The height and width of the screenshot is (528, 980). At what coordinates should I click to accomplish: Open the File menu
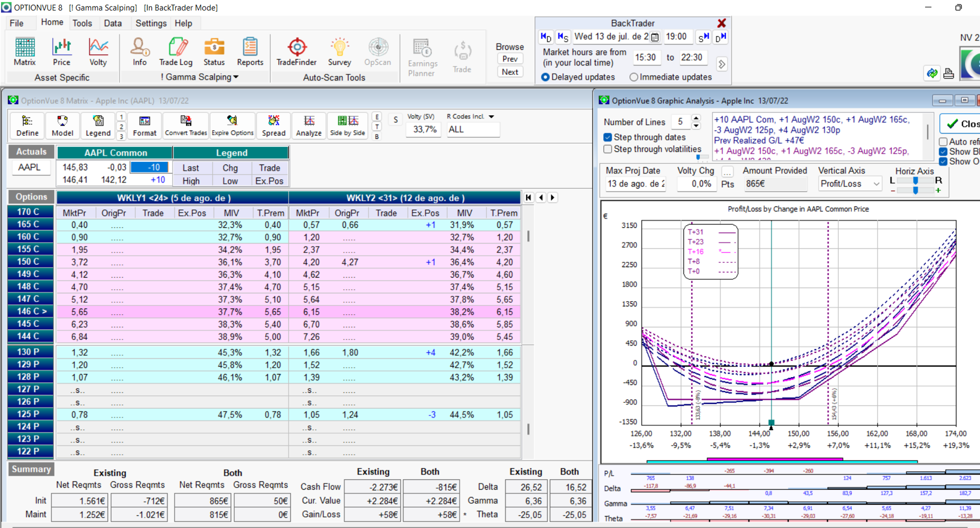click(16, 23)
